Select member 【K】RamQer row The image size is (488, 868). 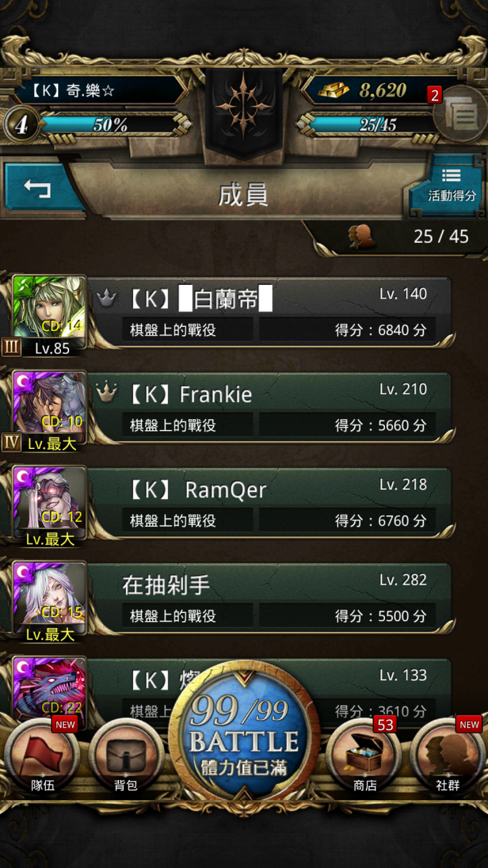269,503
